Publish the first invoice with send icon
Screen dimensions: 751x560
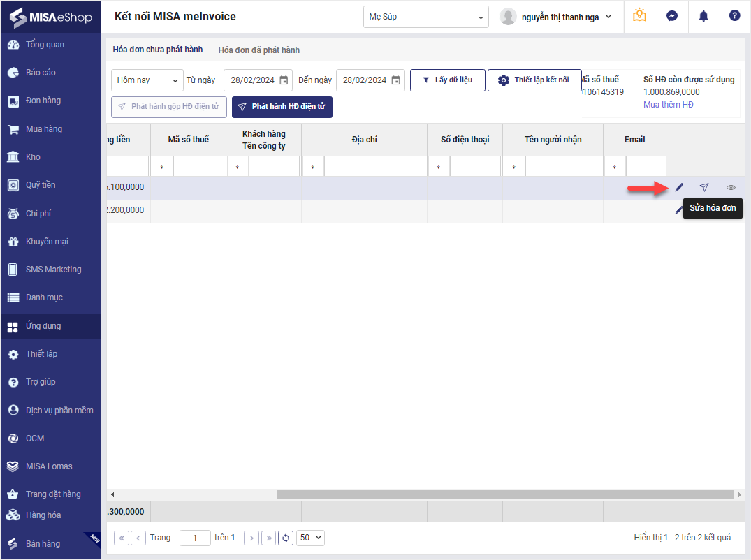(x=704, y=187)
